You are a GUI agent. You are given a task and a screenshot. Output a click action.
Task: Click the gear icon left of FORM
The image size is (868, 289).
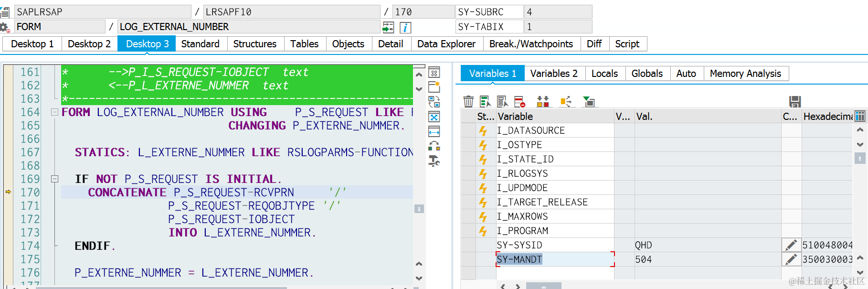(x=5, y=27)
